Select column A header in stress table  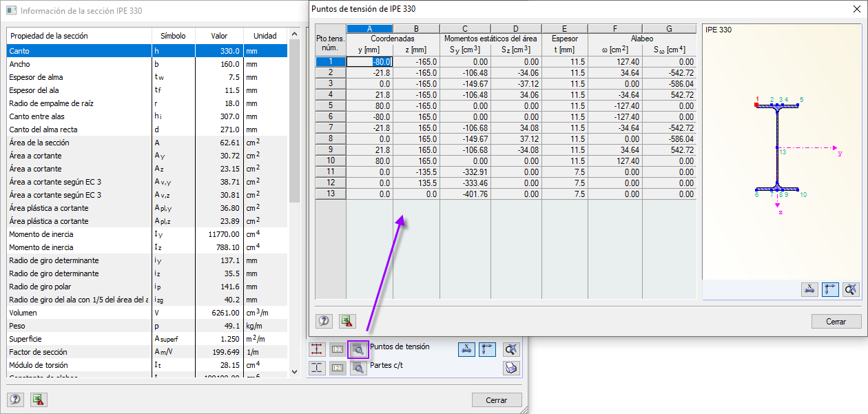pos(369,29)
